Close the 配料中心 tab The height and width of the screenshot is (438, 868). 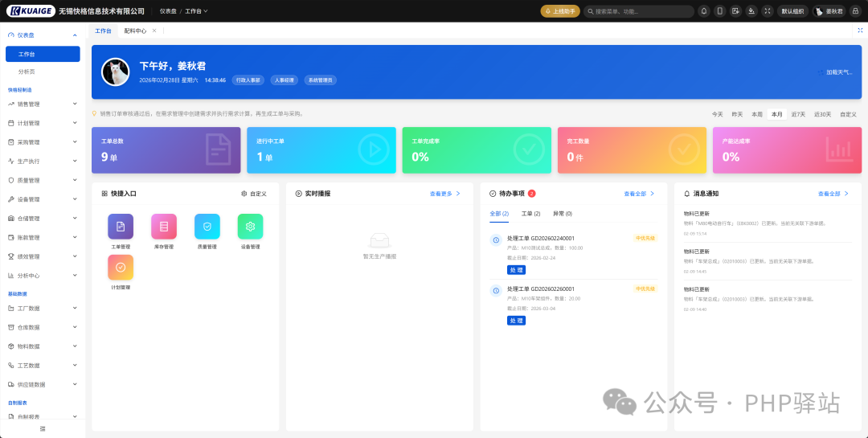(154, 31)
